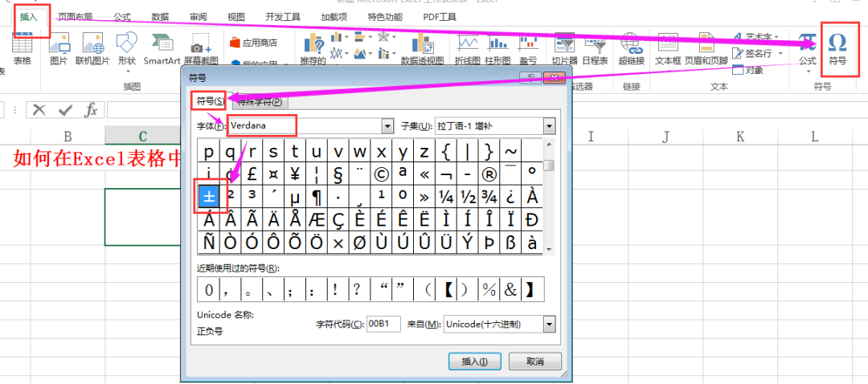Switch to the Special Characters (特殊字符) tab
Screen dimensions: 868x384
[259, 102]
